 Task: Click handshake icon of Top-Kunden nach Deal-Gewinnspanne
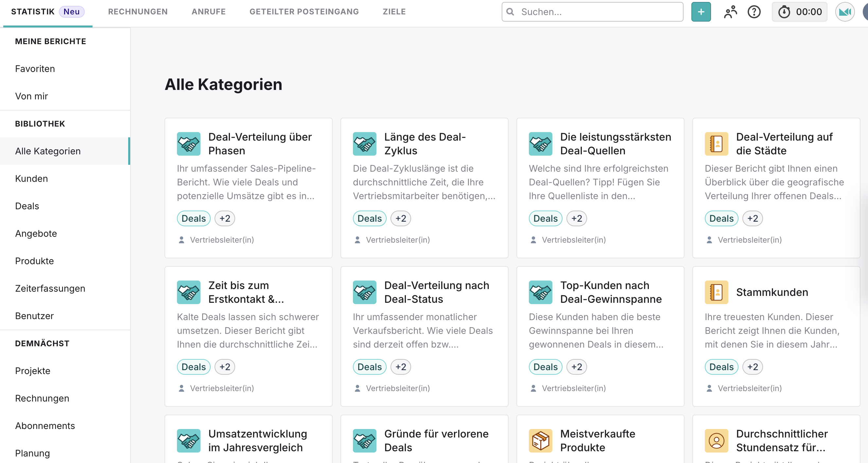(x=541, y=292)
